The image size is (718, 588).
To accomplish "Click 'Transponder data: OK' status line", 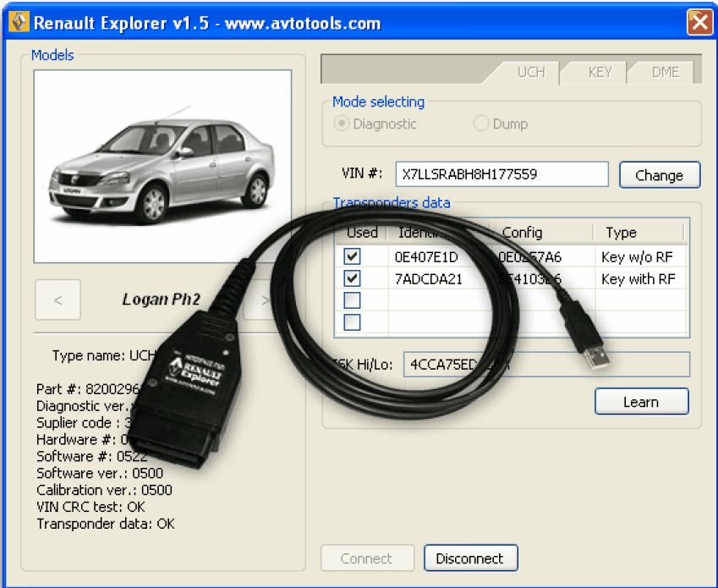I will pos(106,524).
